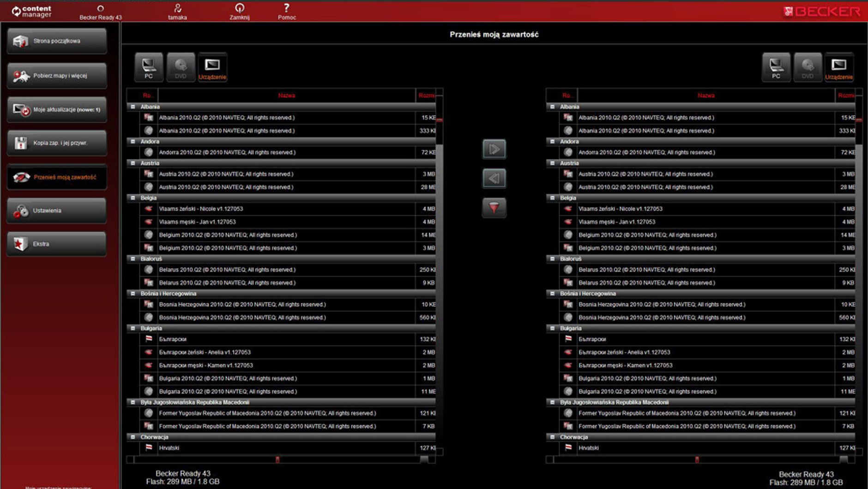Select DVD source in right panel

tap(808, 67)
